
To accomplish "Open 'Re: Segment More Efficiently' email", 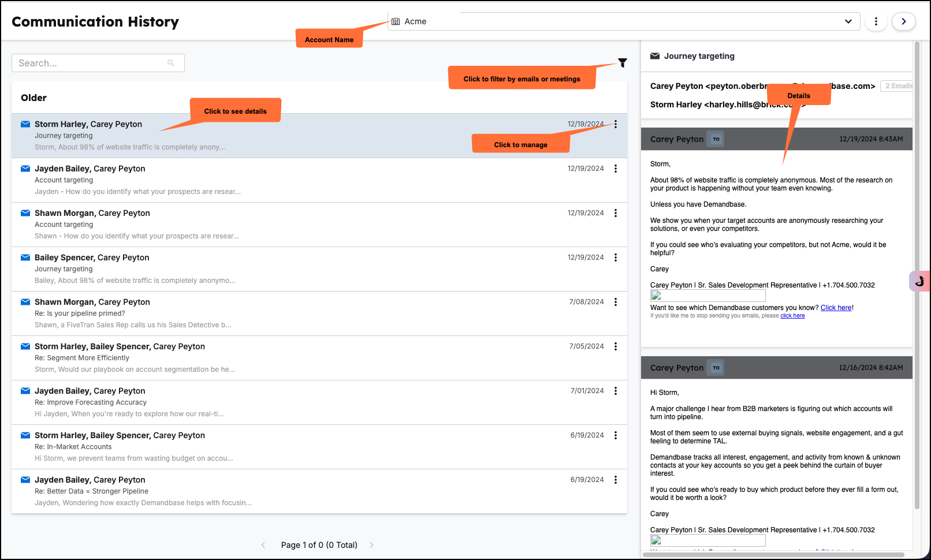I will point(319,358).
